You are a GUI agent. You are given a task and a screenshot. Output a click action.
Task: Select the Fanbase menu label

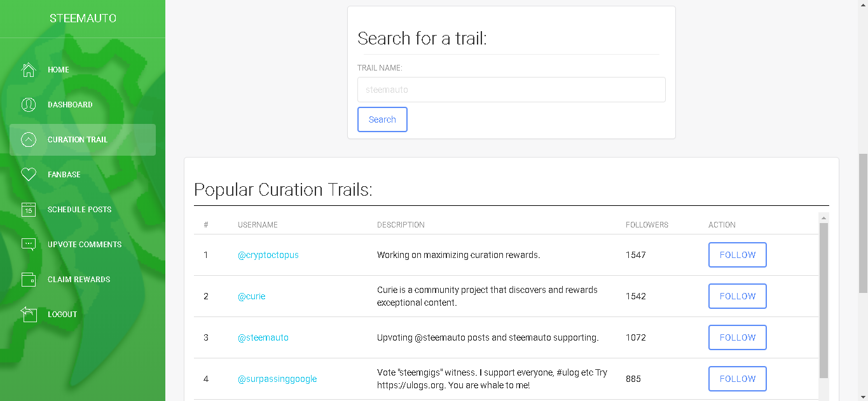[64, 175]
